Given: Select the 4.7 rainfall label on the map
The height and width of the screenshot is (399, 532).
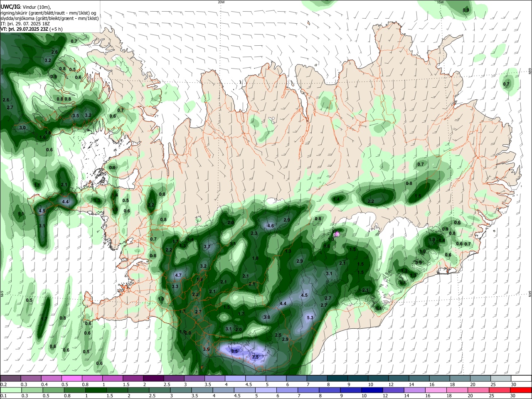Looking at the screenshot, I should [x=178, y=275].
